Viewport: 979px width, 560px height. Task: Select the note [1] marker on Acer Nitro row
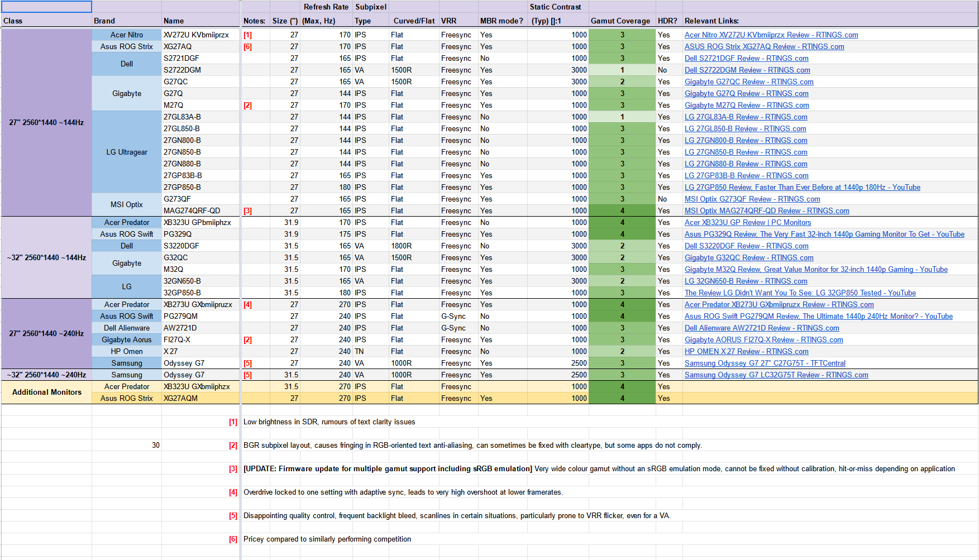click(x=247, y=35)
